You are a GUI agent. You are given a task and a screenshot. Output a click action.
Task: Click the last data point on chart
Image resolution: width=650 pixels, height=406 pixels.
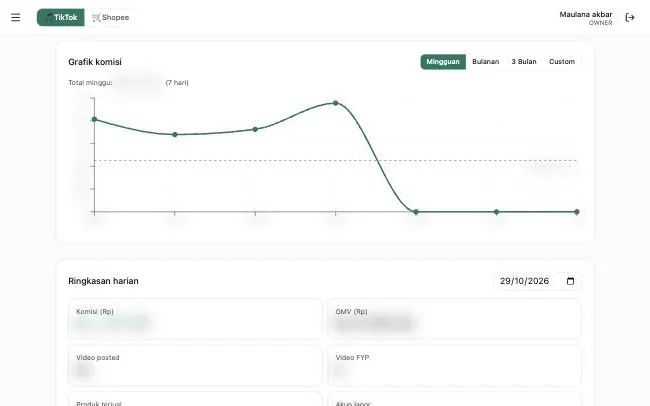coord(577,212)
